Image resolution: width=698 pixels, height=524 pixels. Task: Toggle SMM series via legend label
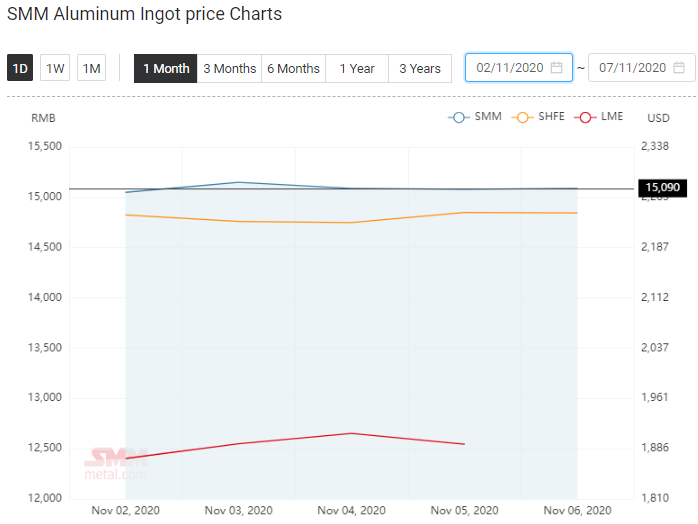point(488,117)
